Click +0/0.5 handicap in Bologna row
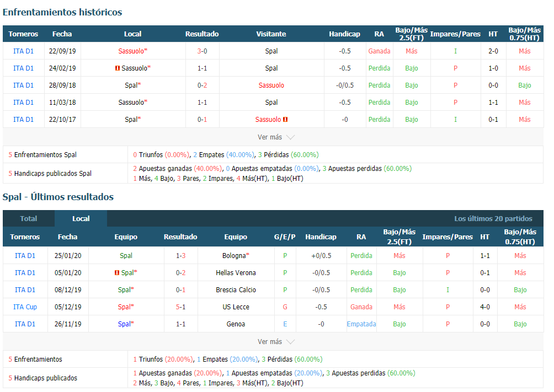 321,256
